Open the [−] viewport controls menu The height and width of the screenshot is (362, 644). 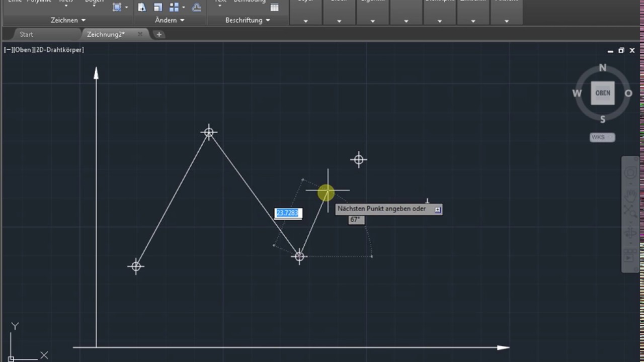pyautogui.click(x=8, y=50)
